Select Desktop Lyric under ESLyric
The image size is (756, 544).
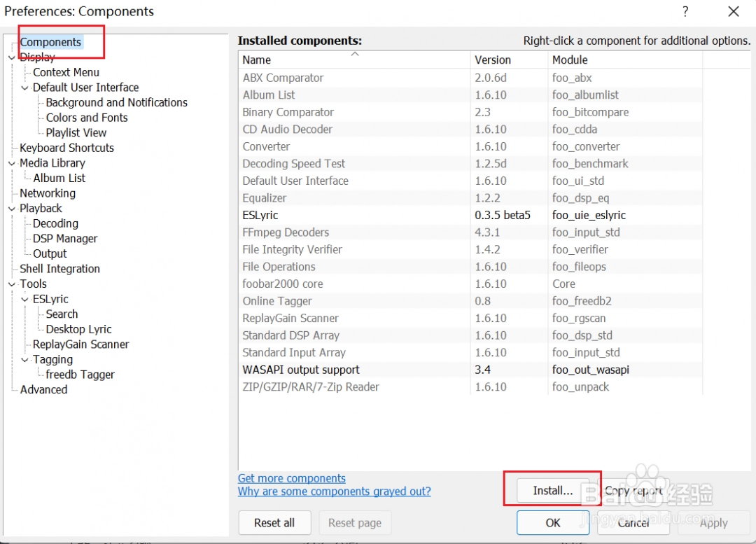[78, 329]
